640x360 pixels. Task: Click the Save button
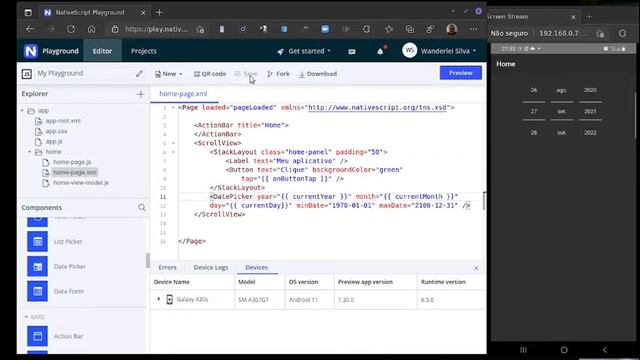pyautogui.click(x=246, y=74)
